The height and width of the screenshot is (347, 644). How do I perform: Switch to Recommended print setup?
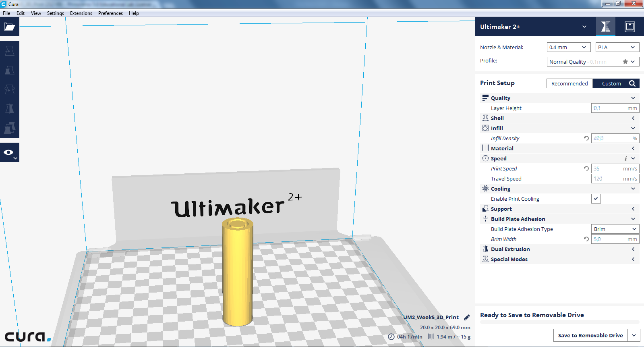click(x=569, y=83)
